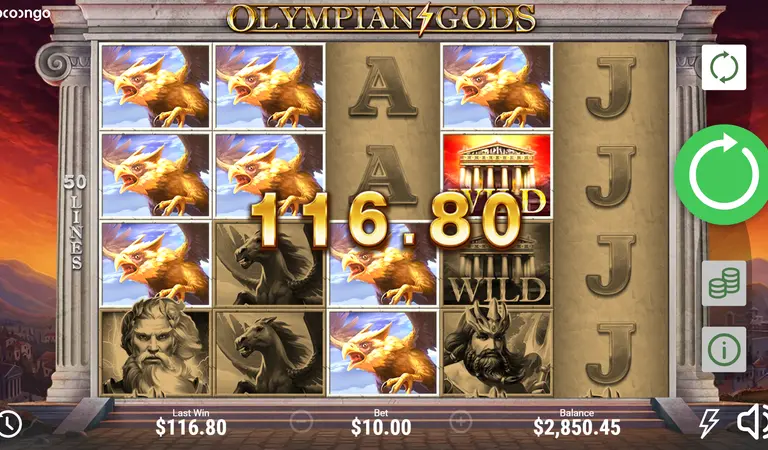Click the 50 Lines label
The width and height of the screenshot is (768, 450).
pos(75,222)
